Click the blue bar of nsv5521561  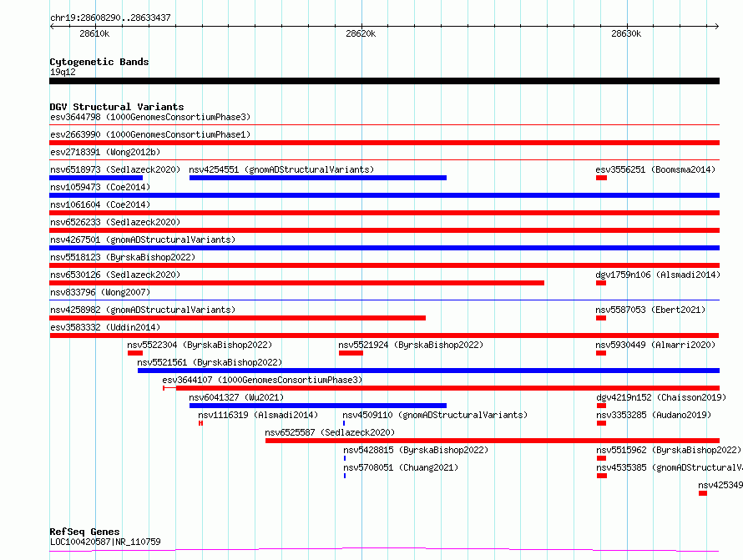tap(428, 371)
